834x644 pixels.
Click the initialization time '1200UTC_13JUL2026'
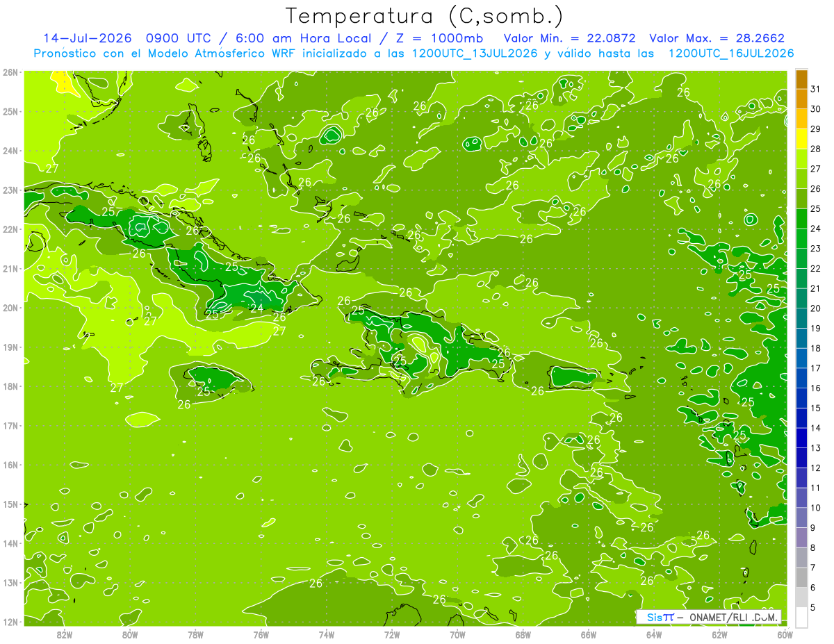[475, 53]
